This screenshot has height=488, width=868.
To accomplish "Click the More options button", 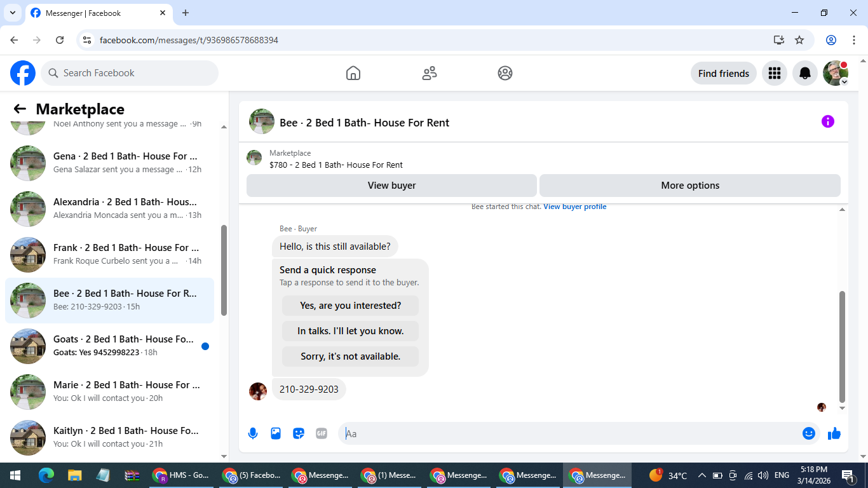I will 690,186.
